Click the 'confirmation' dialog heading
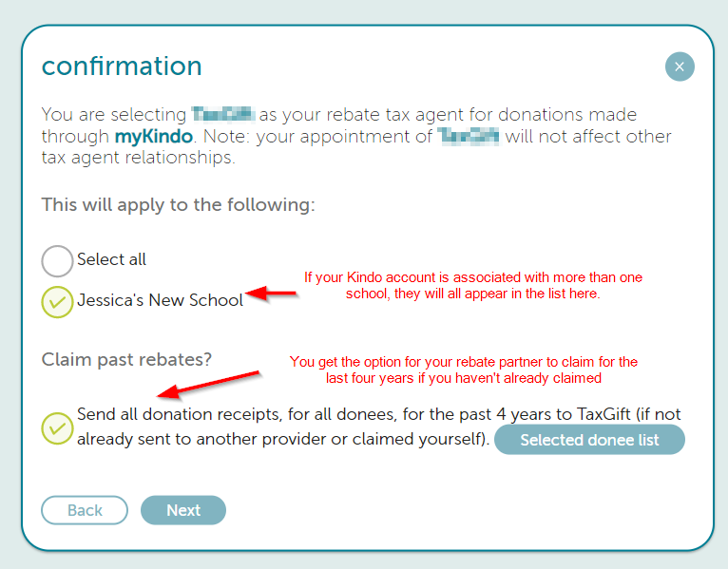This screenshot has width=728, height=569. tap(122, 66)
